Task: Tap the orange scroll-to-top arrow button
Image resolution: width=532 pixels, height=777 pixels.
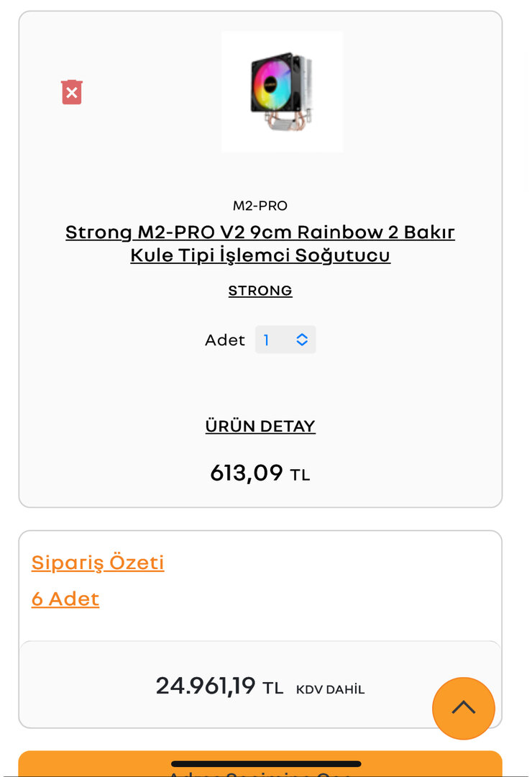Action: coord(463,708)
